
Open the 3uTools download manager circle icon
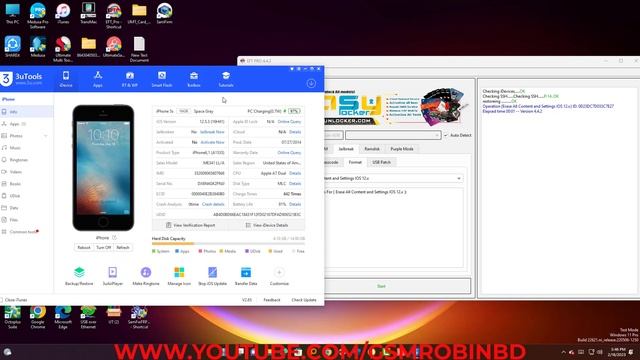pyautogui.click(x=311, y=83)
